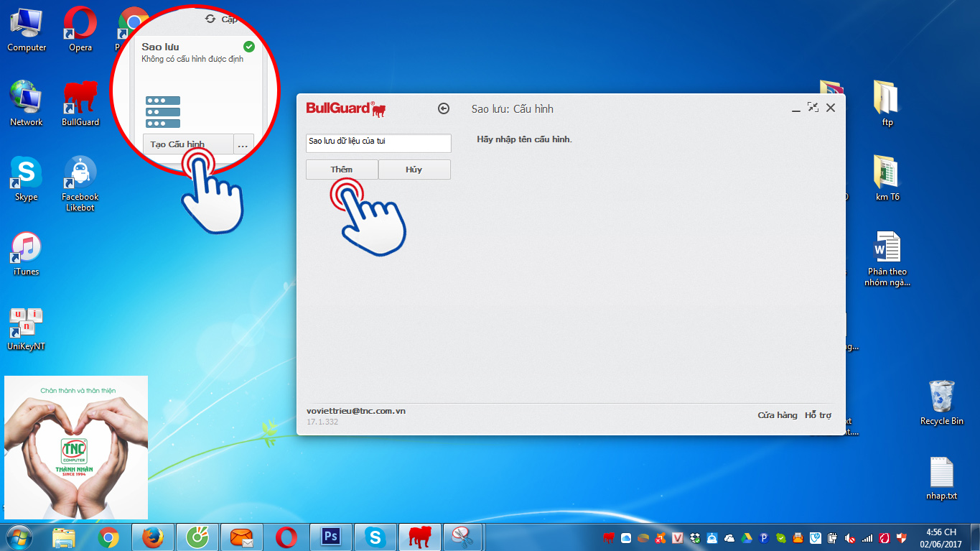Viewport: 980px width, 551px height.
Task: Open the Snipping Tool on the taskbar
Action: click(464, 537)
